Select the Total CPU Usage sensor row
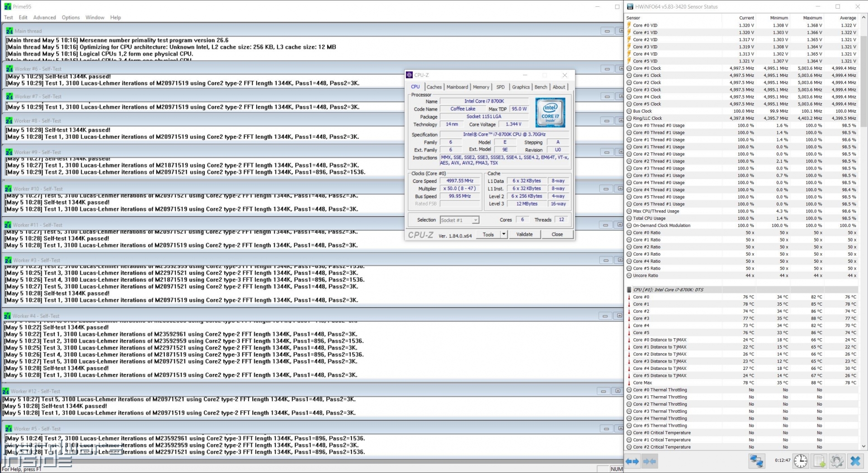Viewport: 868px width, 473px height. pyautogui.click(x=741, y=218)
